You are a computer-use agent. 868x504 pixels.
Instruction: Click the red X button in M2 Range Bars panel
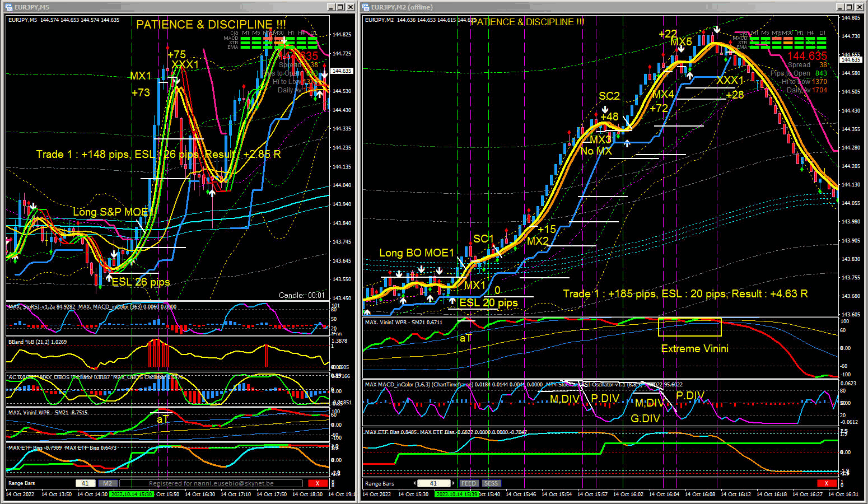[826, 483]
